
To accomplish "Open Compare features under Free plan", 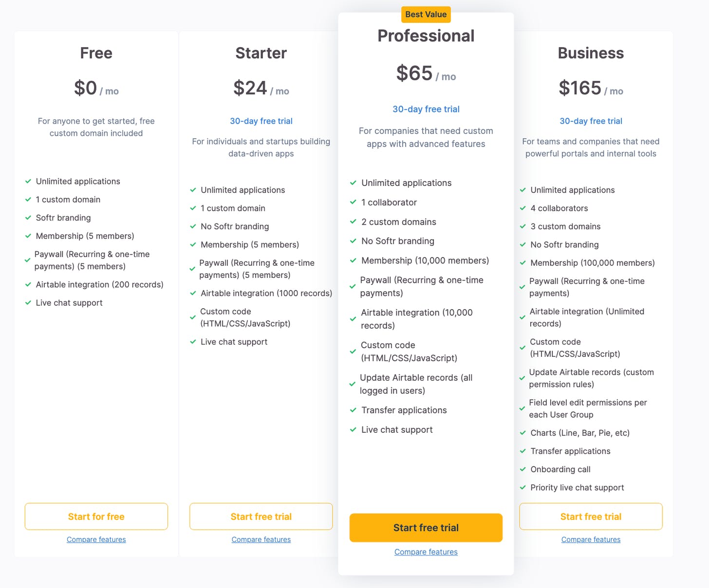I will pos(96,539).
